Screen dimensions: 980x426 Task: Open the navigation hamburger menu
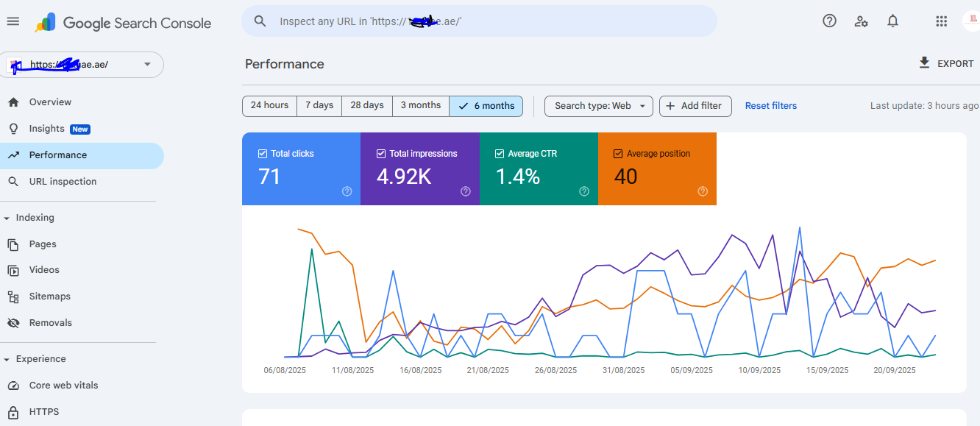(13, 21)
